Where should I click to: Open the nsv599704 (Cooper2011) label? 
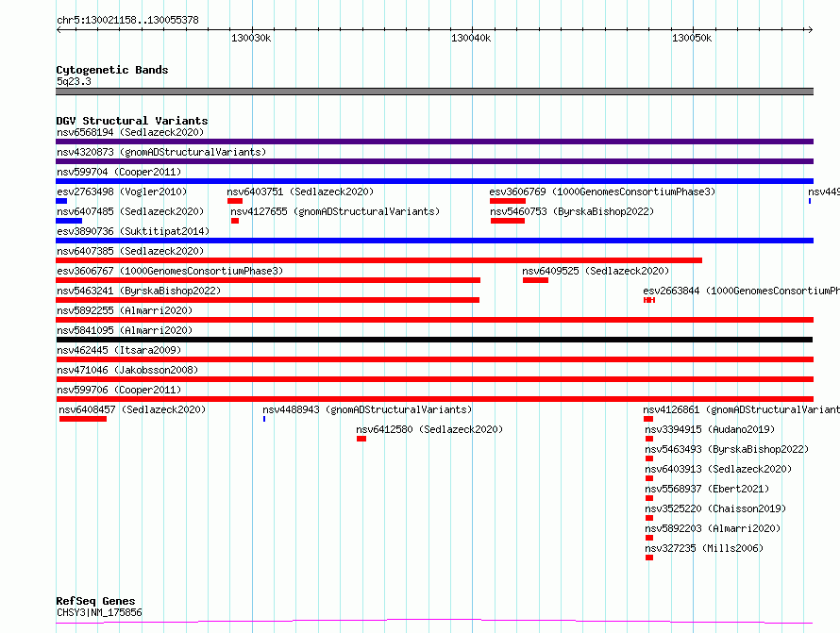click(x=119, y=172)
